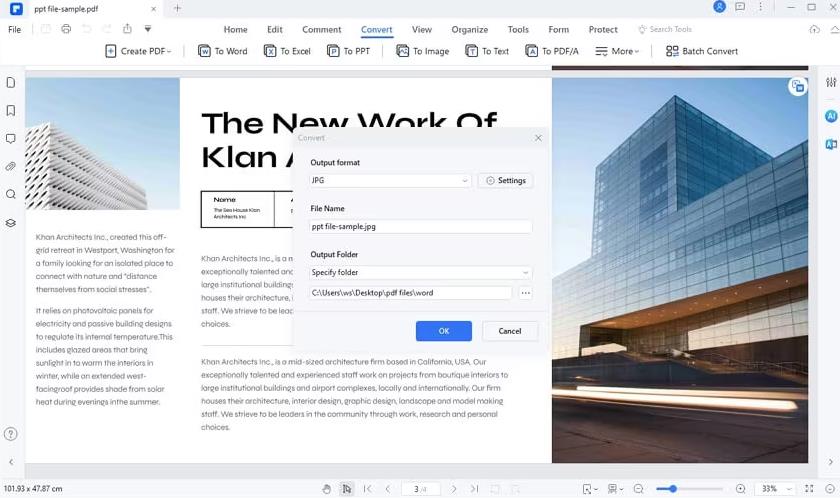Click Cancel in Convert dialog
This screenshot has height=498, width=840.
509,331
